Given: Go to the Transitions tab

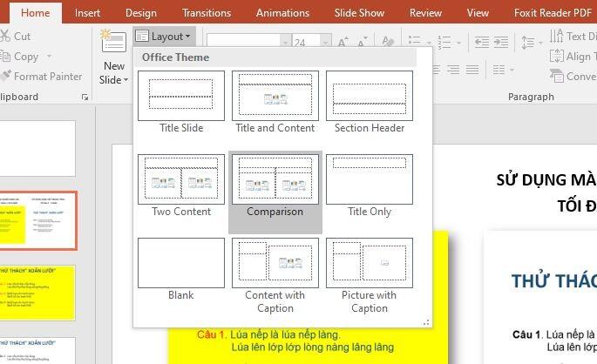Looking at the screenshot, I should click(207, 13).
